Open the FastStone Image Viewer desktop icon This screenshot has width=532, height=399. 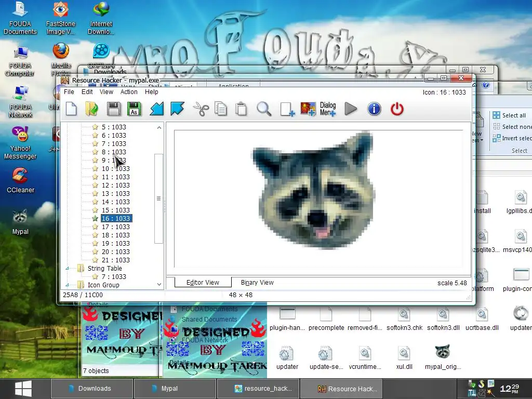tap(61, 18)
